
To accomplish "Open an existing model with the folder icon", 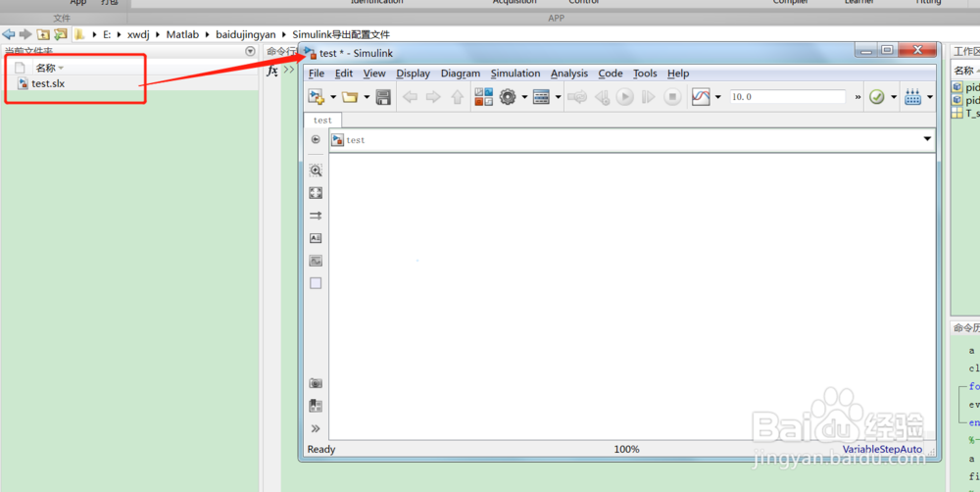I will (350, 97).
